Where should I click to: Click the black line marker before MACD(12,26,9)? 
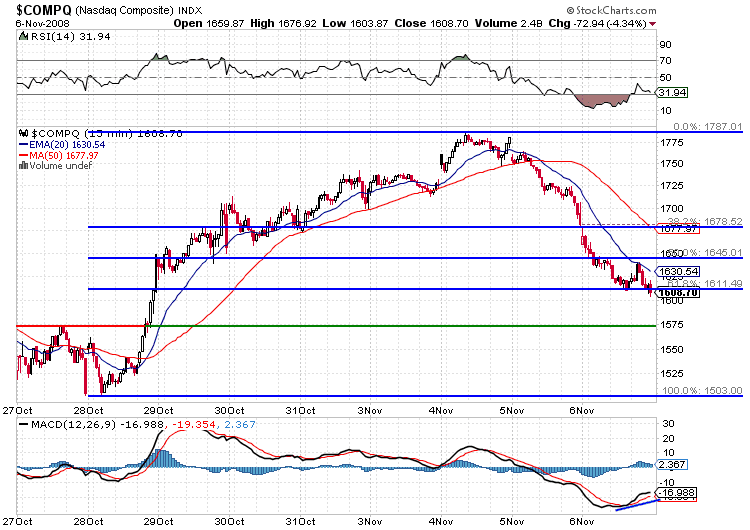click(22, 424)
